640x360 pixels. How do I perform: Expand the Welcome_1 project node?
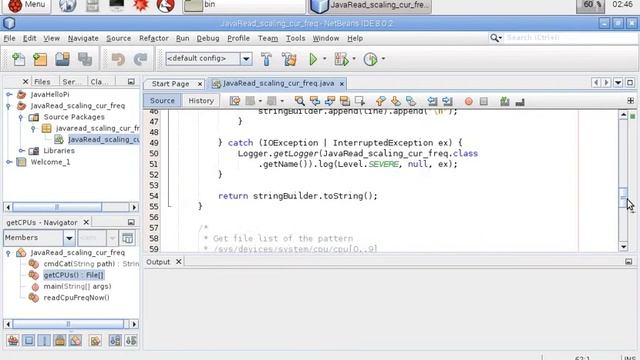click(9, 162)
